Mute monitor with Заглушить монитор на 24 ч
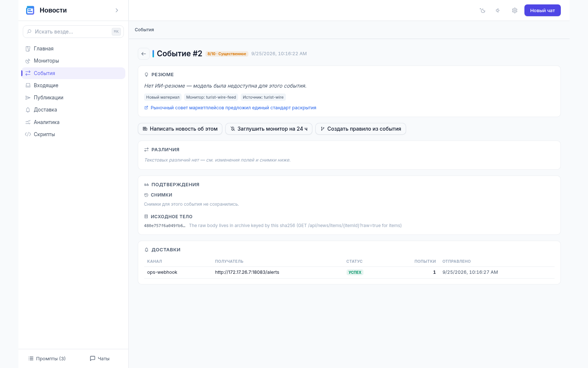This screenshot has height=368, width=588. tap(269, 129)
